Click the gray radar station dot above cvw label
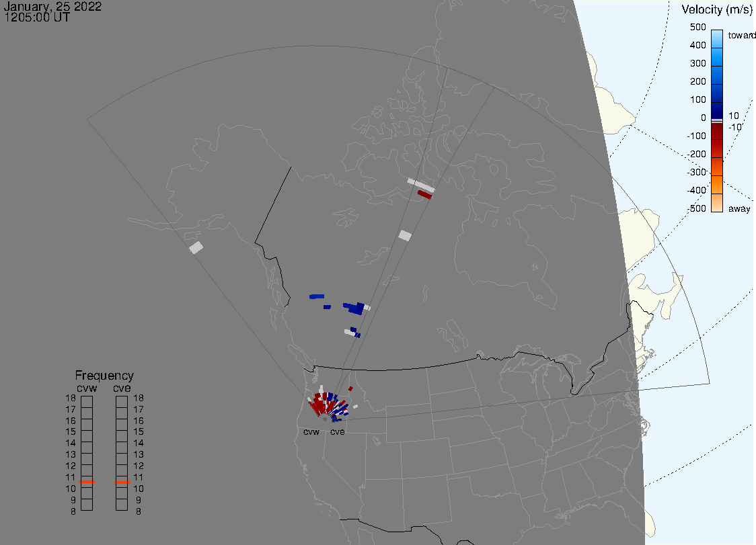 click(x=325, y=419)
